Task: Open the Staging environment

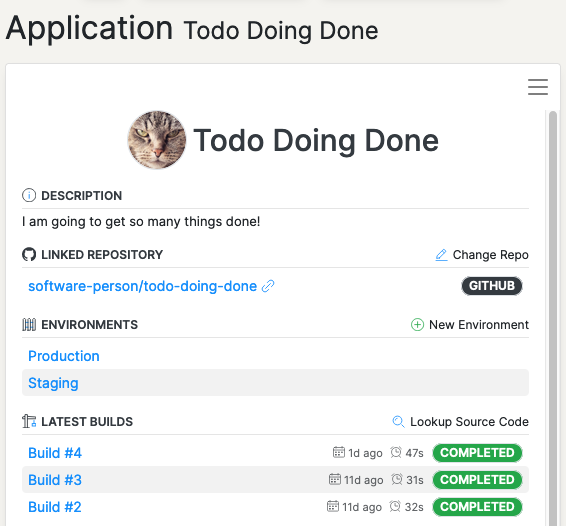Action: [x=53, y=383]
